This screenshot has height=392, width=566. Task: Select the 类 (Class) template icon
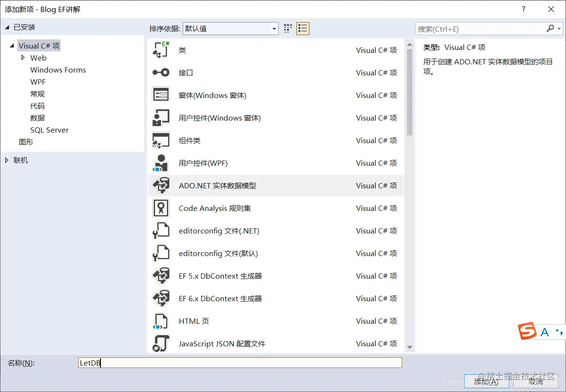coord(161,50)
